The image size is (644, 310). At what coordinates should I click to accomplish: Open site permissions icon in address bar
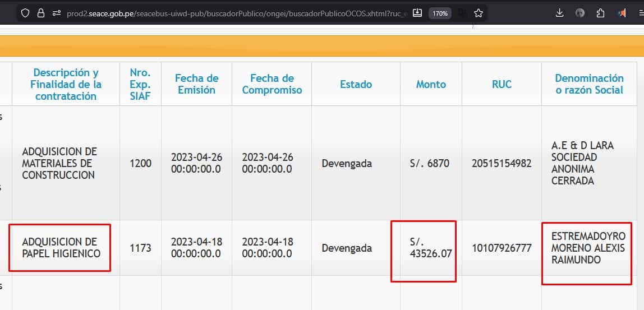(x=56, y=13)
